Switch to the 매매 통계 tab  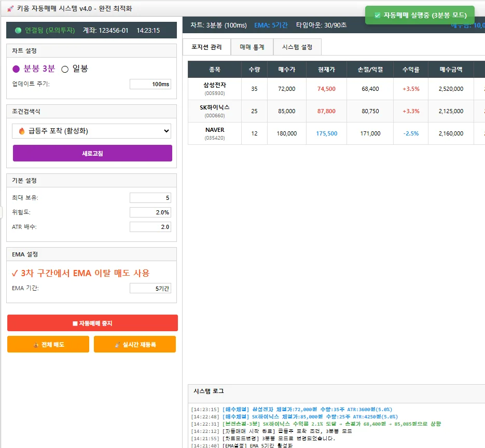pos(252,47)
